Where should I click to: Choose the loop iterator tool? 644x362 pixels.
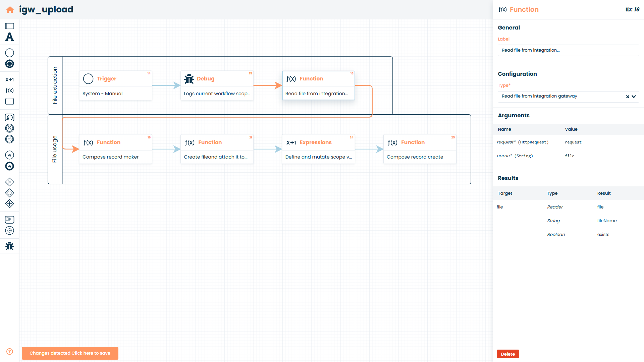click(x=9, y=117)
